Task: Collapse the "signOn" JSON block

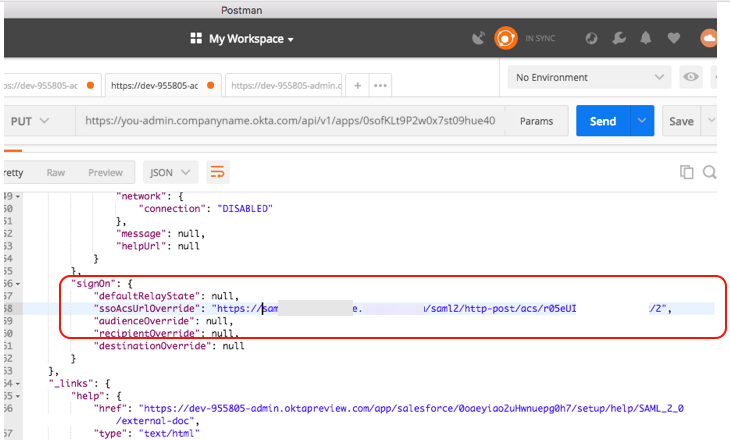Action: click(18, 284)
